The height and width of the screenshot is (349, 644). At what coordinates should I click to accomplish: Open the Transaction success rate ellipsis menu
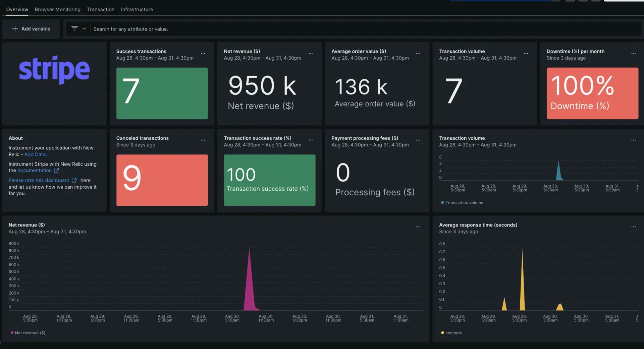pyautogui.click(x=311, y=140)
